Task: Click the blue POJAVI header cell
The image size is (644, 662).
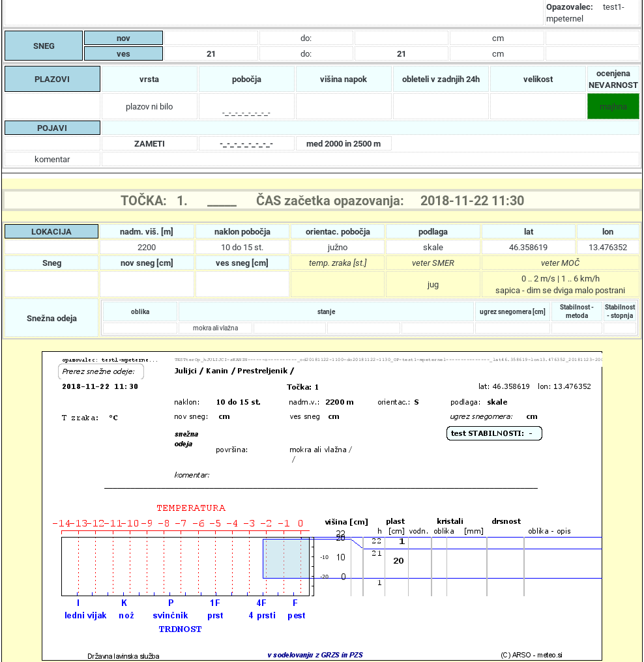Action: click(x=52, y=128)
